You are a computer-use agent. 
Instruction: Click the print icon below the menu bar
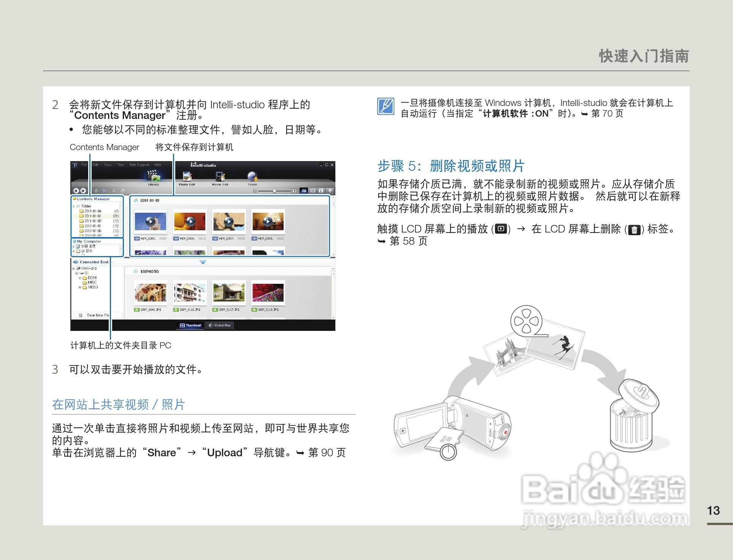click(x=97, y=191)
